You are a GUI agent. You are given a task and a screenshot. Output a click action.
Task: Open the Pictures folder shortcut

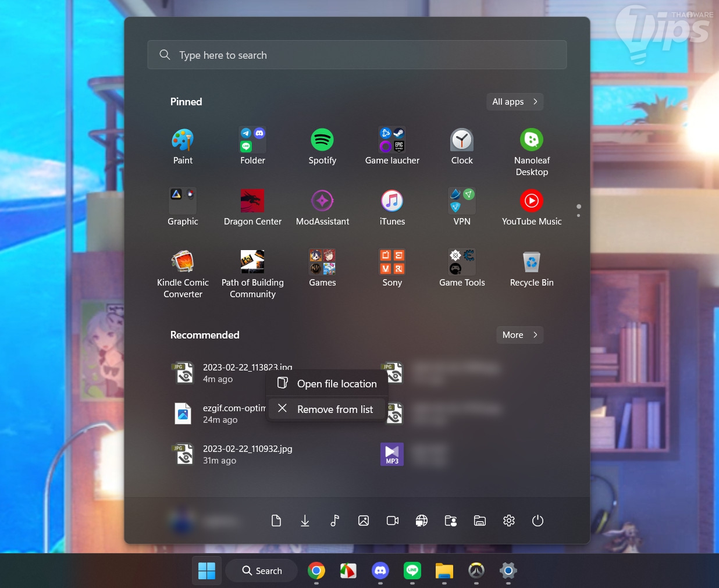point(364,521)
